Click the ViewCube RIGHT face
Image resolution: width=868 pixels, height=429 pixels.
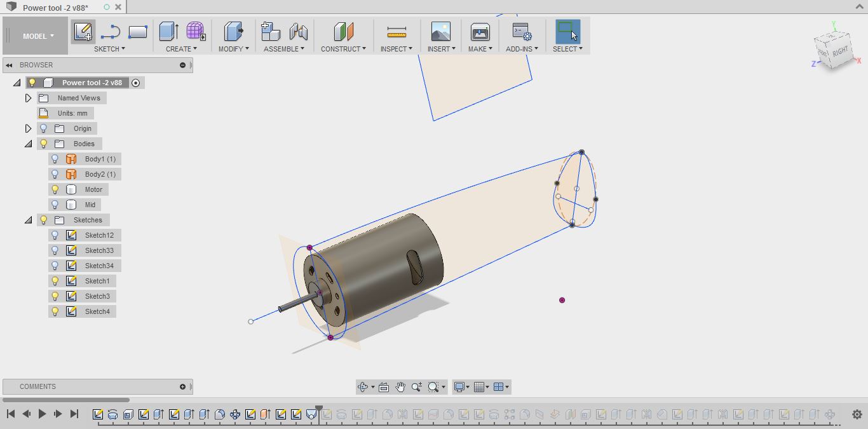(840, 51)
